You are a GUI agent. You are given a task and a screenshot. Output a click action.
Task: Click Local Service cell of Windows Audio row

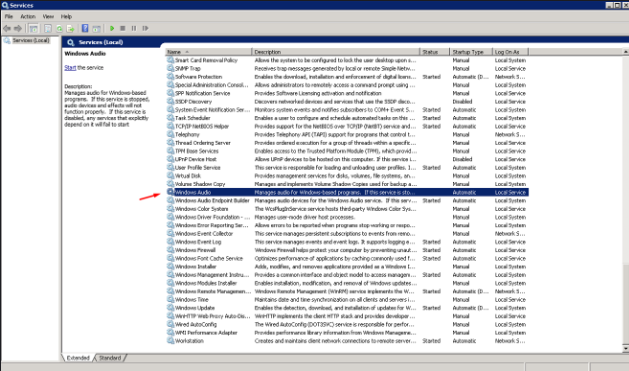[510, 193]
